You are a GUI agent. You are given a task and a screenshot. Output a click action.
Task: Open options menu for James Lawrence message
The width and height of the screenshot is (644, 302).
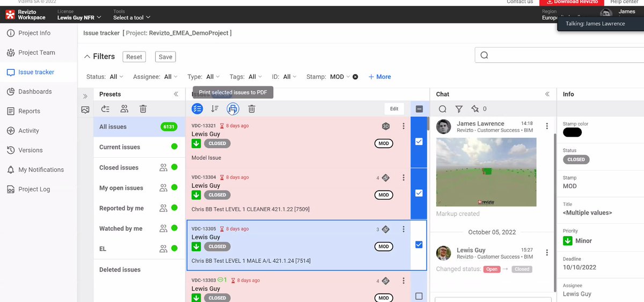tap(547, 126)
